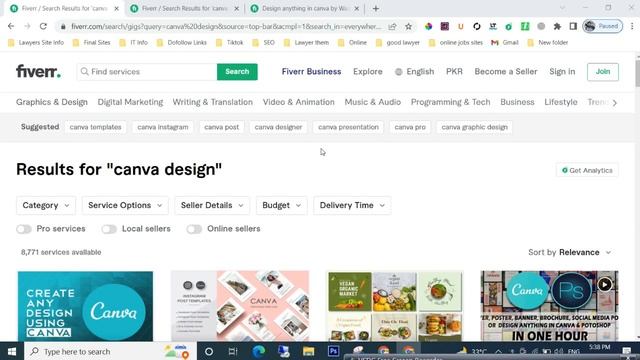Play video on Canva Photoshop gig thumbnail

pos(604,284)
